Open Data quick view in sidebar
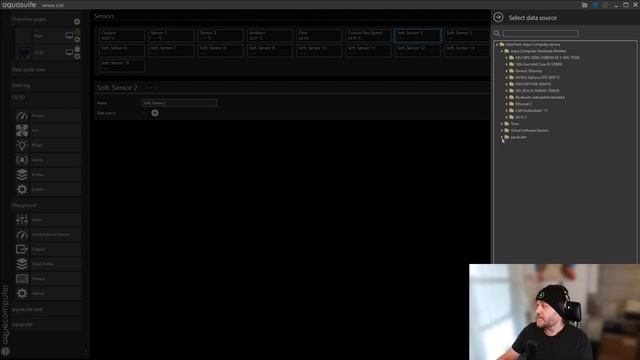This screenshot has height=360, width=640. tap(29, 70)
